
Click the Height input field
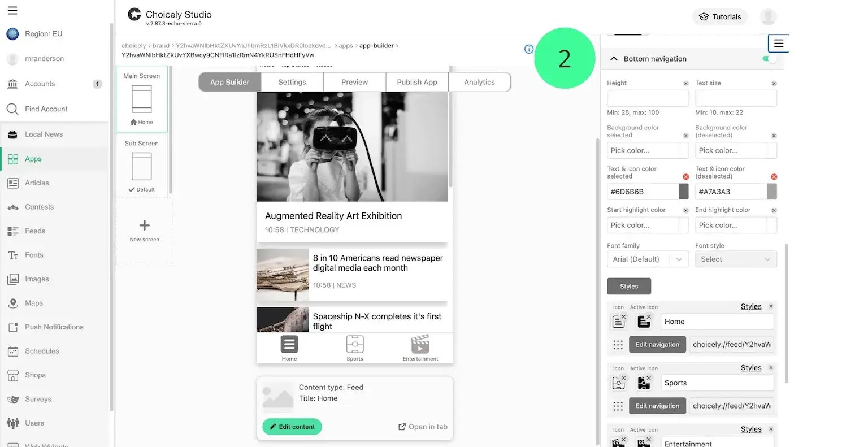[x=648, y=98]
